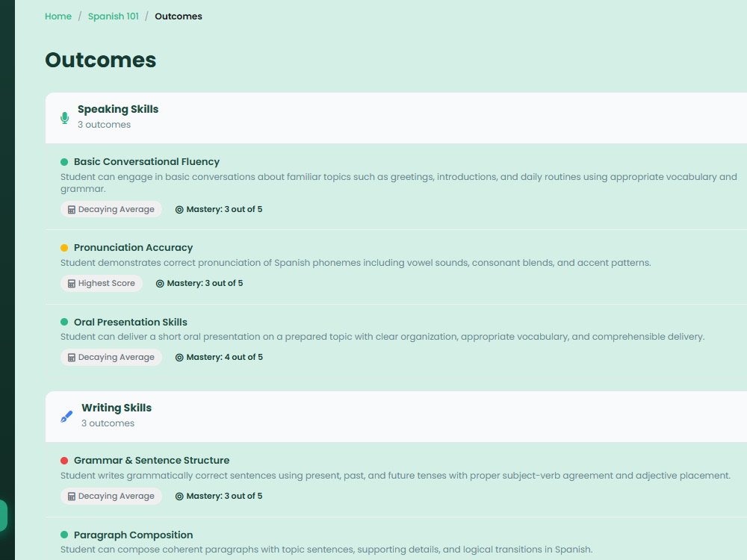This screenshot has width=747, height=560.
Task: Click the green dot for Basic Conversational Fluency
Action: (64, 162)
